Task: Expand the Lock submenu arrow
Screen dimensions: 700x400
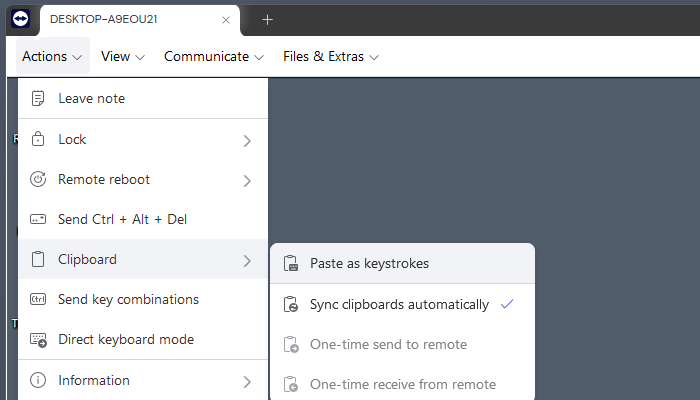Action: point(247,140)
